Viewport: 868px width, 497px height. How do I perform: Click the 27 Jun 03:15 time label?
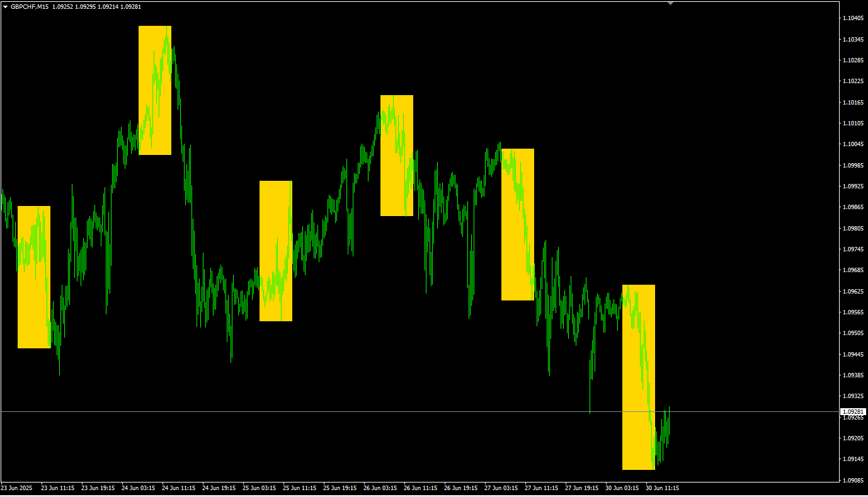[x=501, y=488]
